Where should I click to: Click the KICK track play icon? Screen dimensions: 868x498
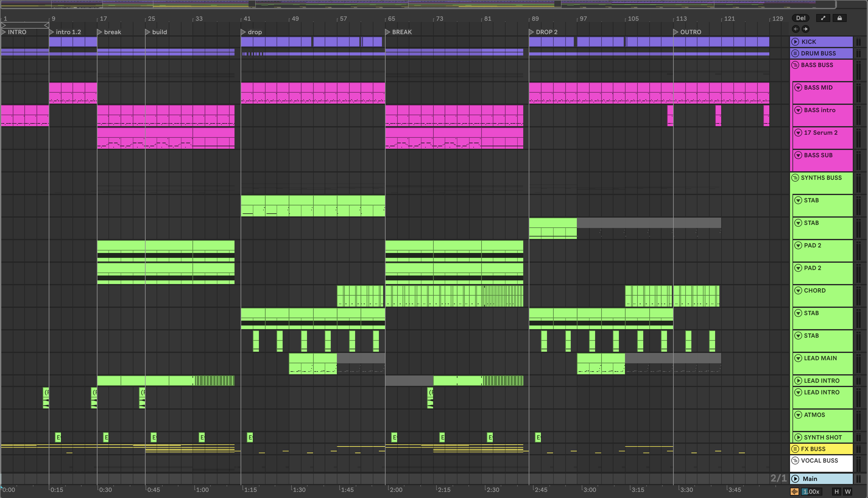coord(795,42)
